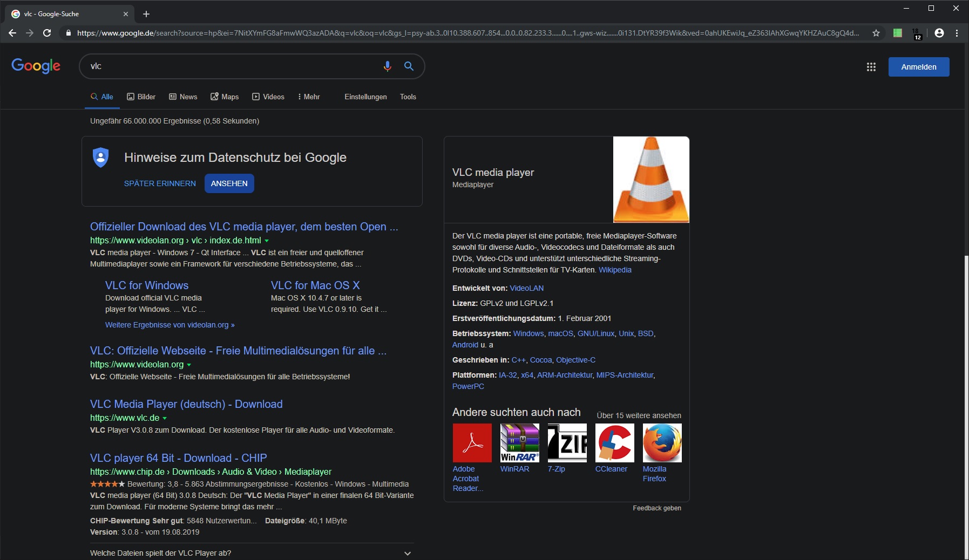Screen dimensions: 969x560
Task: Submit search with the magnifier icon
Action: pos(409,66)
